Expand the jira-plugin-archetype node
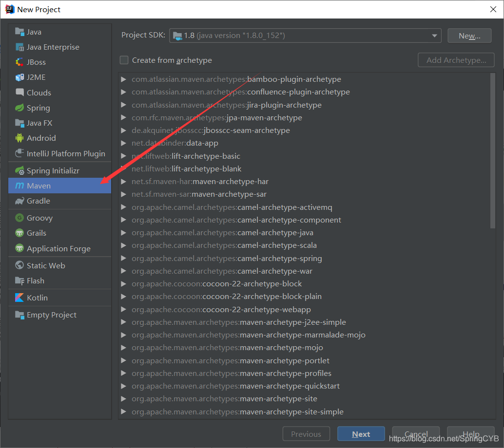This screenshot has height=448, width=504. tap(123, 105)
